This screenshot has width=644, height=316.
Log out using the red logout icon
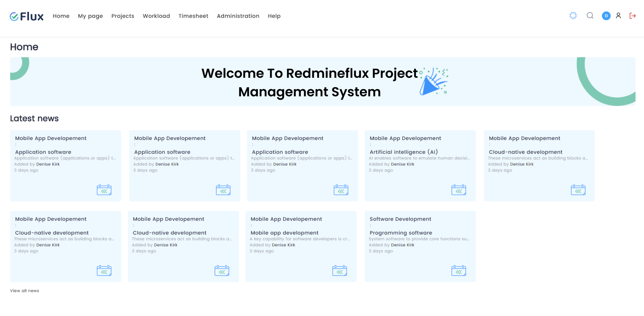pyautogui.click(x=633, y=16)
